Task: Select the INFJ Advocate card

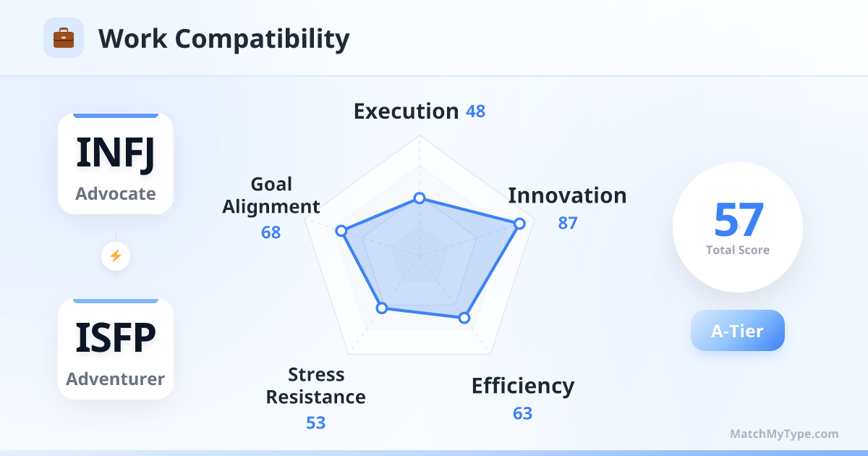Action: tap(116, 164)
